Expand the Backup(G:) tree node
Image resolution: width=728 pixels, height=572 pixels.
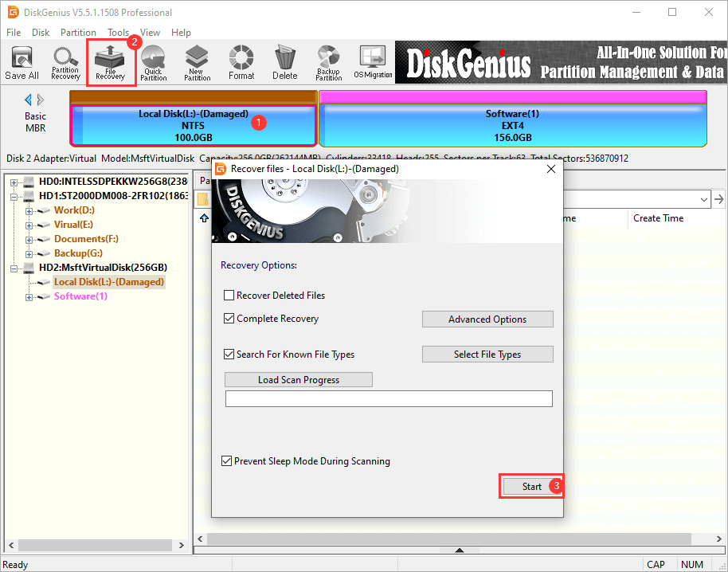(x=29, y=254)
